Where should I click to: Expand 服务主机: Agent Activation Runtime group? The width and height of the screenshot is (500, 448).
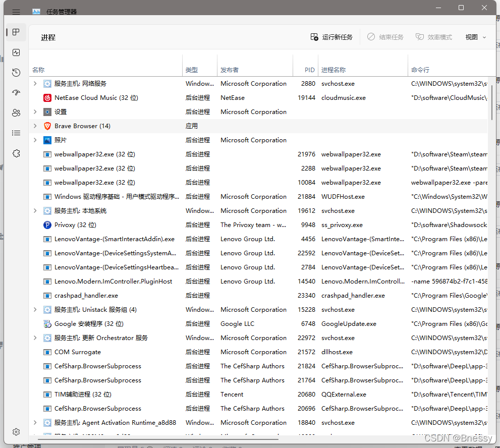pos(35,422)
